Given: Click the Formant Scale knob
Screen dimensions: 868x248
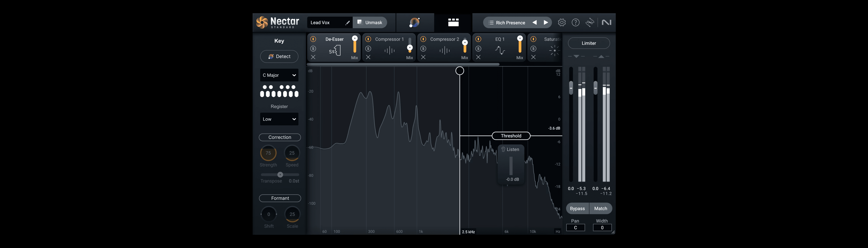Looking at the screenshot, I should (292, 214).
